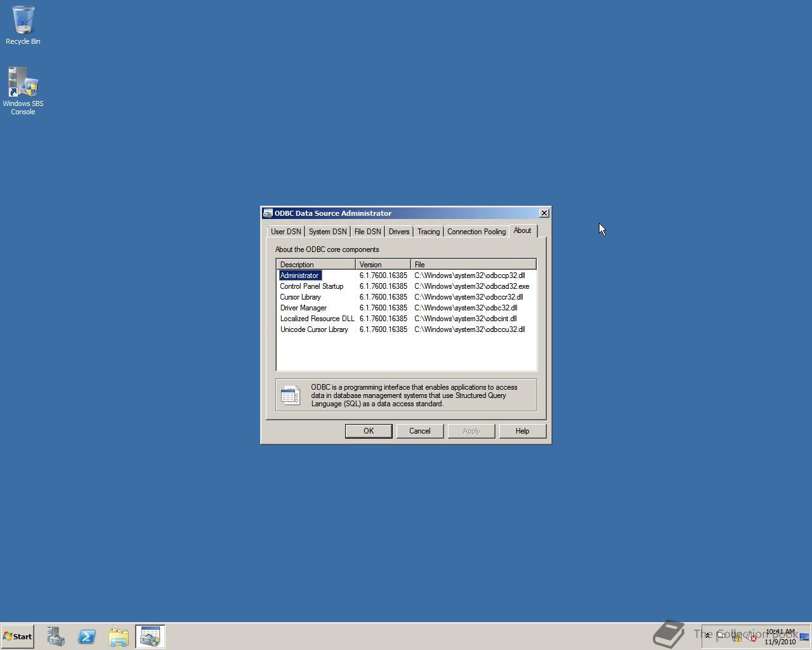
Task: Click the odbcad32.exe file path
Action: click(x=471, y=286)
